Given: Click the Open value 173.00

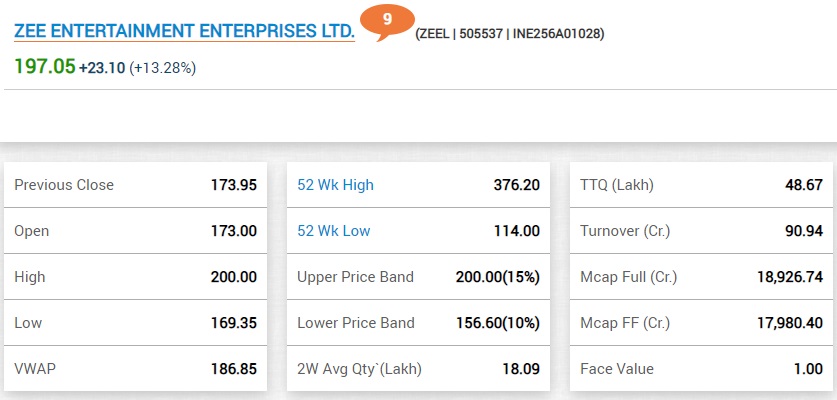Looking at the screenshot, I should click(x=233, y=231).
